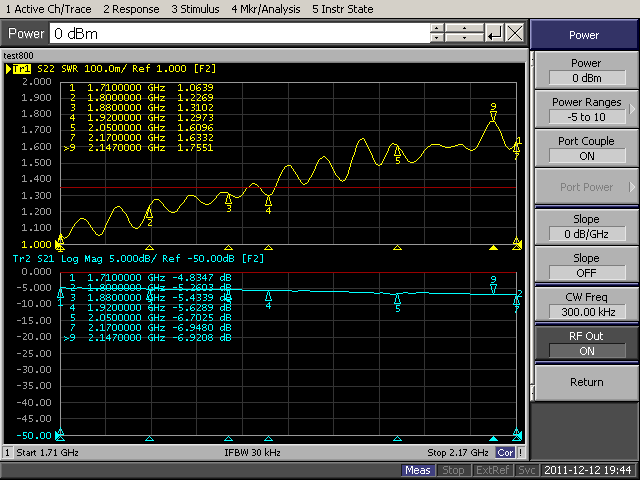Click marker 5 triangle on S21 x-axis

point(397,439)
